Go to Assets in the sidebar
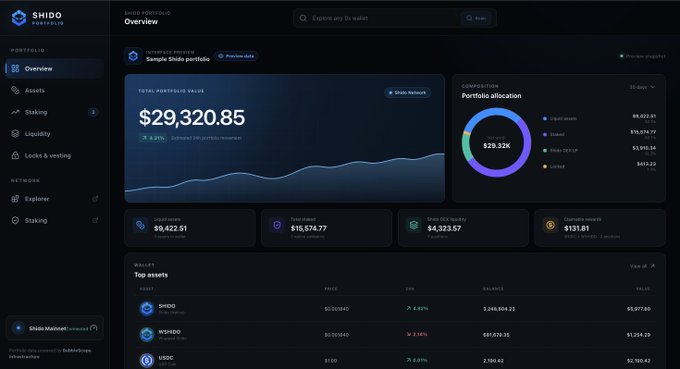 coord(55,90)
